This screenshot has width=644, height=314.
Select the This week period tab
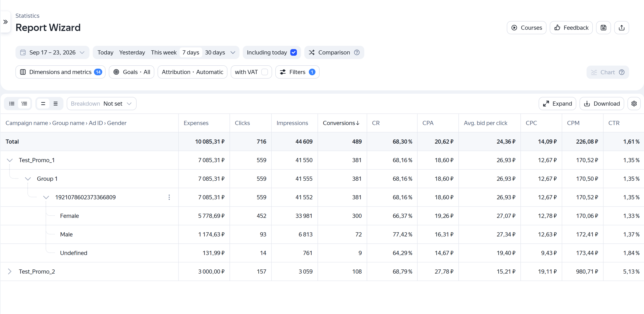tap(164, 52)
